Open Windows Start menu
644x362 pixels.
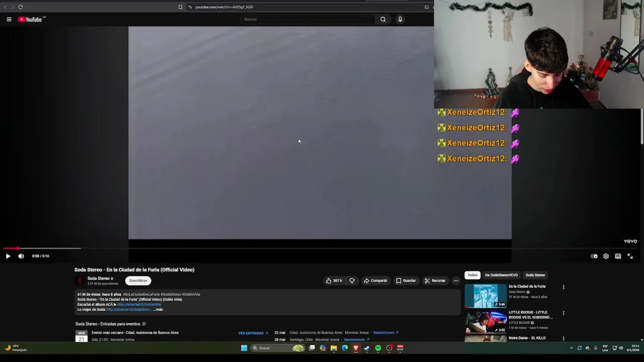[x=244, y=348]
